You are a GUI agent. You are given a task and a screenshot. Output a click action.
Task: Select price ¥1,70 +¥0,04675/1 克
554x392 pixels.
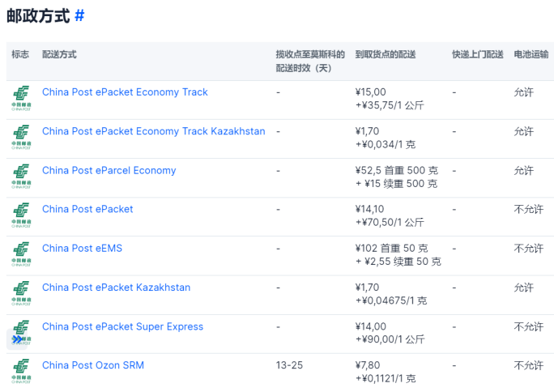391,294
